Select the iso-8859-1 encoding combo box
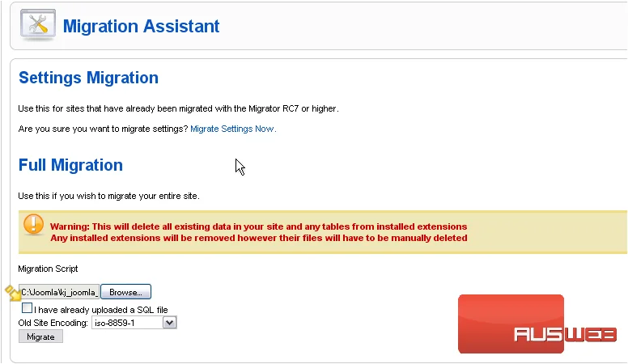Screen dimensions: 628x364 point(134,323)
